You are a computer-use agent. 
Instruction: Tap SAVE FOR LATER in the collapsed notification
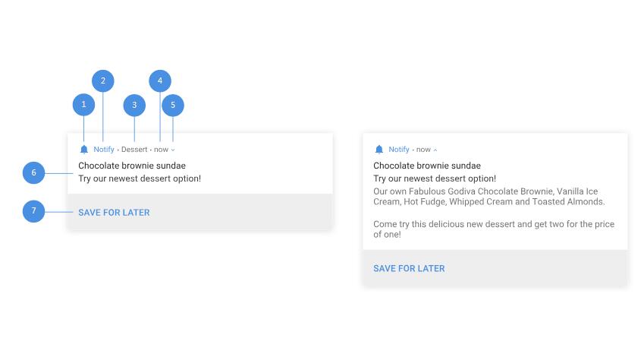coord(115,213)
